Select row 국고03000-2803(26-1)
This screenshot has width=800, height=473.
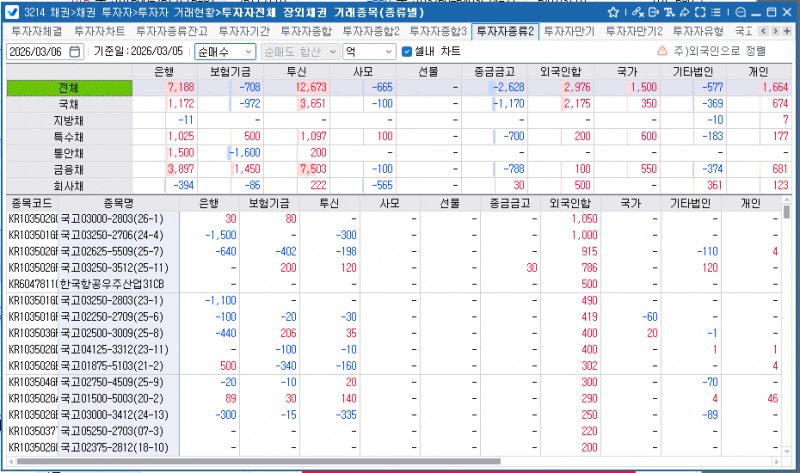pyautogui.click(x=393, y=219)
